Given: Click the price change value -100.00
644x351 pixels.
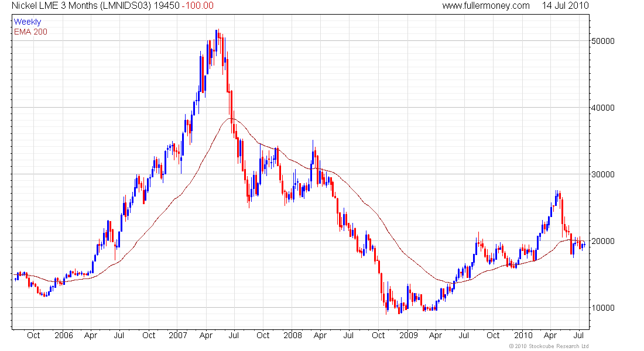Looking at the screenshot, I should 198,6.
